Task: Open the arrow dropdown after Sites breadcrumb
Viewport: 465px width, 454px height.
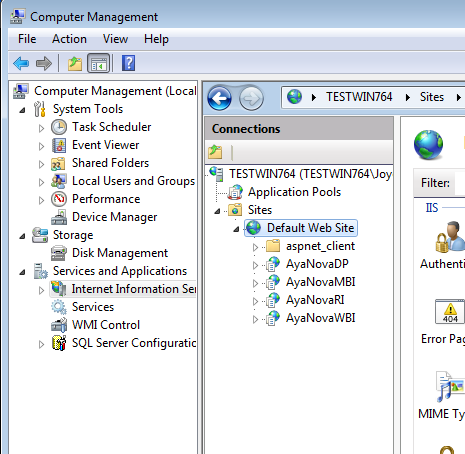Action: pos(459,97)
